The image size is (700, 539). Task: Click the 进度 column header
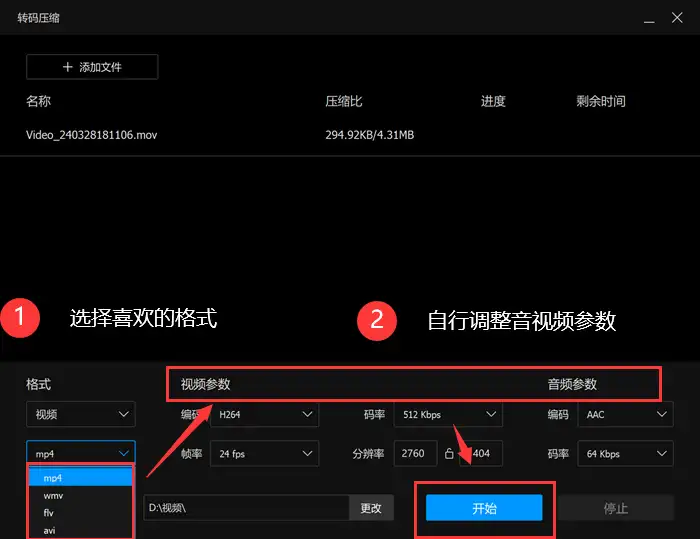click(x=493, y=101)
